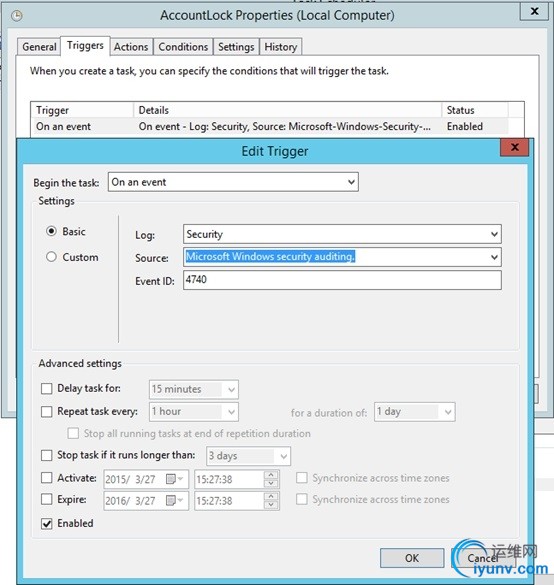554x585 pixels.
Task: Enable Delay task for checkbox
Action: point(47,388)
